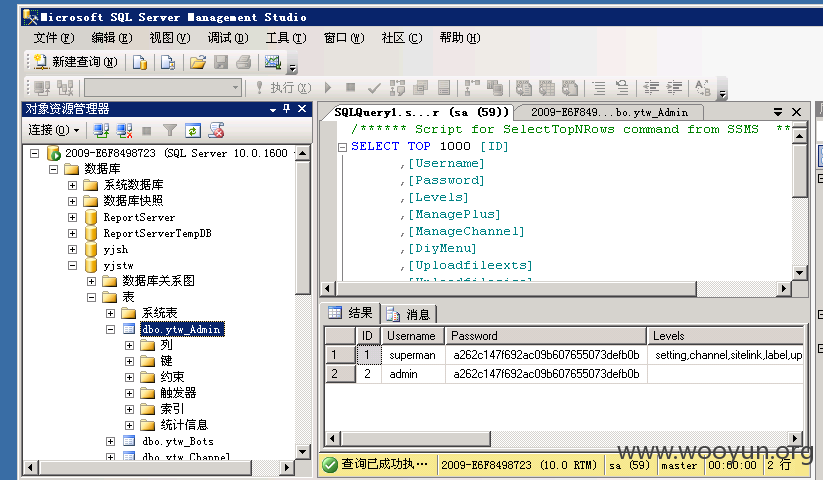Select the 消息 messages tab
The width and height of the screenshot is (823, 480).
click(x=408, y=314)
